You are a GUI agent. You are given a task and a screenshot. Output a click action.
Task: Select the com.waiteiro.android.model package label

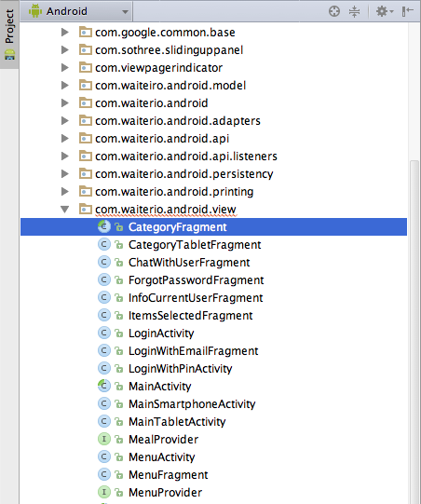[x=170, y=86]
